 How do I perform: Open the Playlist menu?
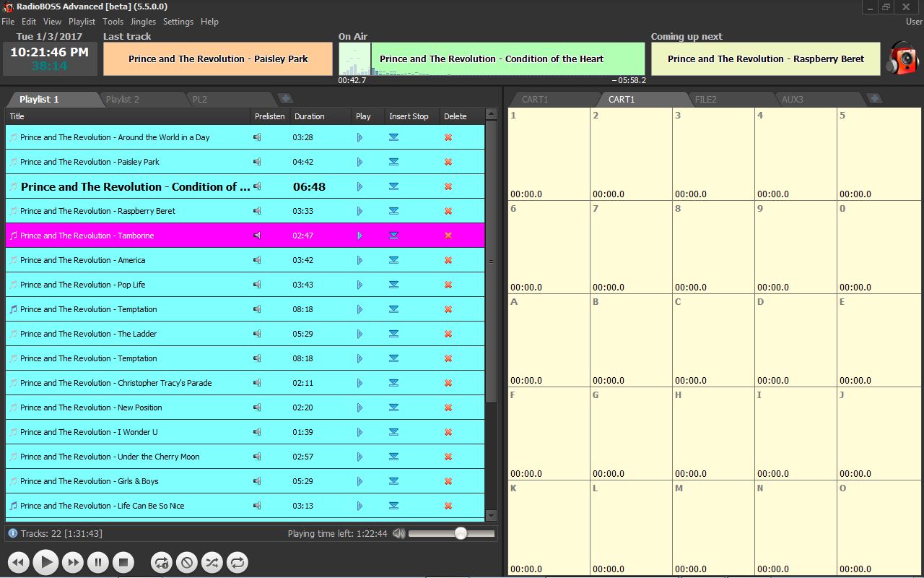82,22
